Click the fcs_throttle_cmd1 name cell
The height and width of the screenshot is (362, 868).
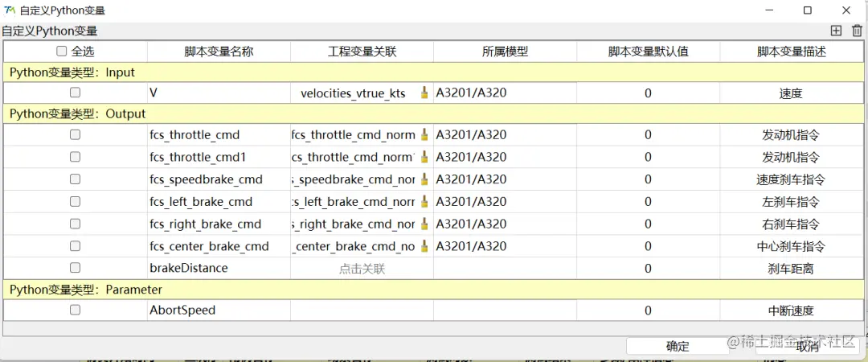tap(219, 157)
